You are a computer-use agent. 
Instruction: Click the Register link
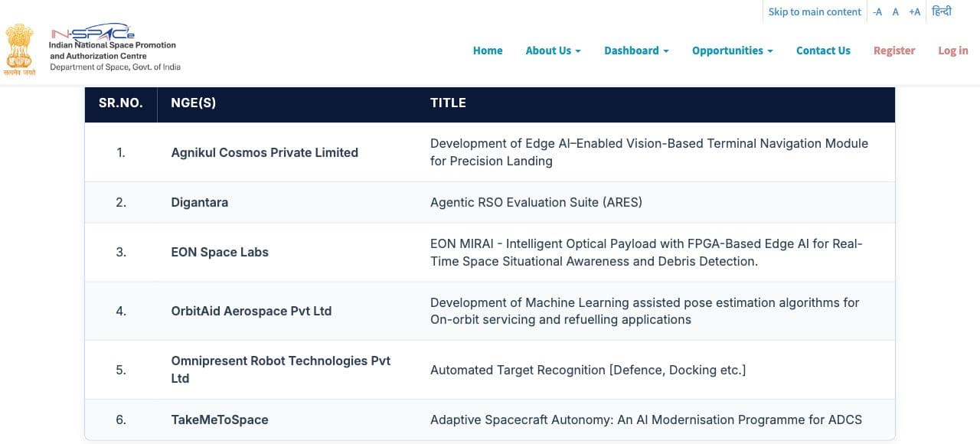point(894,51)
